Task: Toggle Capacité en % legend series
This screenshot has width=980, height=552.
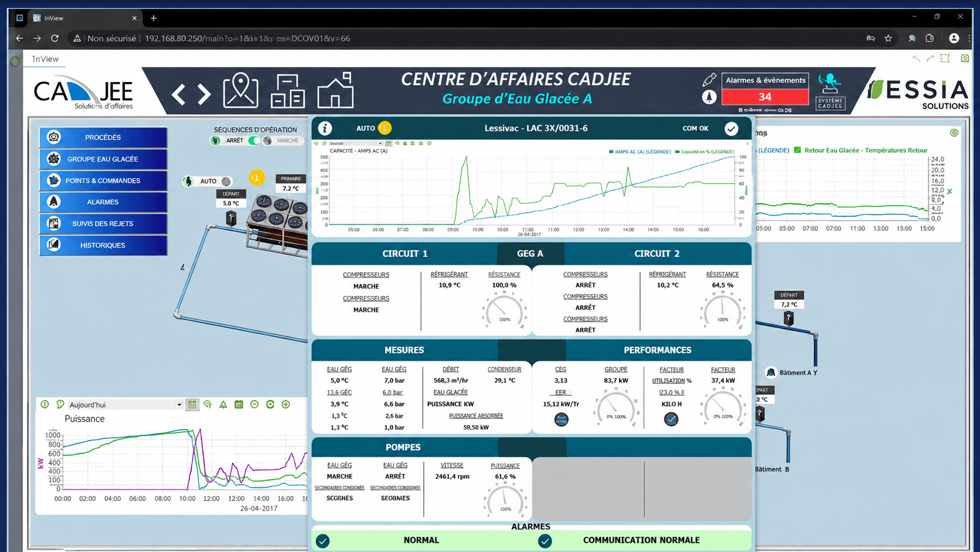Action: (705, 152)
